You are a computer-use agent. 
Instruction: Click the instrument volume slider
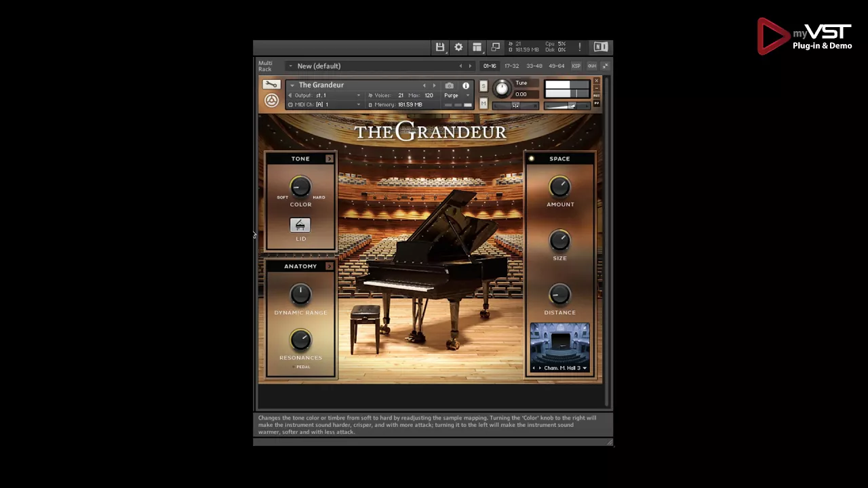click(568, 105)
